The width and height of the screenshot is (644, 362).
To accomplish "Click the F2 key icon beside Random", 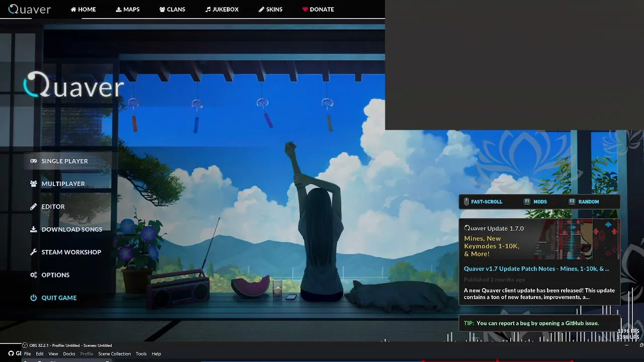I will coord(572,202).
